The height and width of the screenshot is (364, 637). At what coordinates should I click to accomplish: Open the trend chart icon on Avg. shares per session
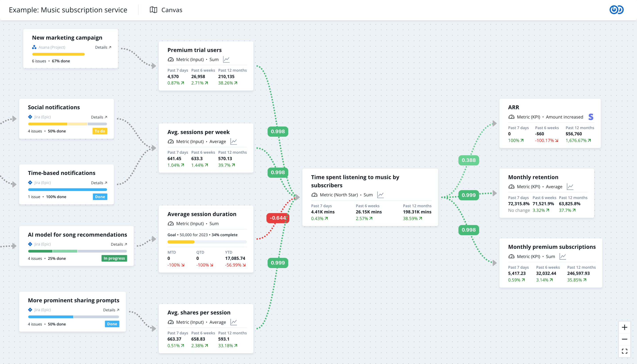pos(234,322)
